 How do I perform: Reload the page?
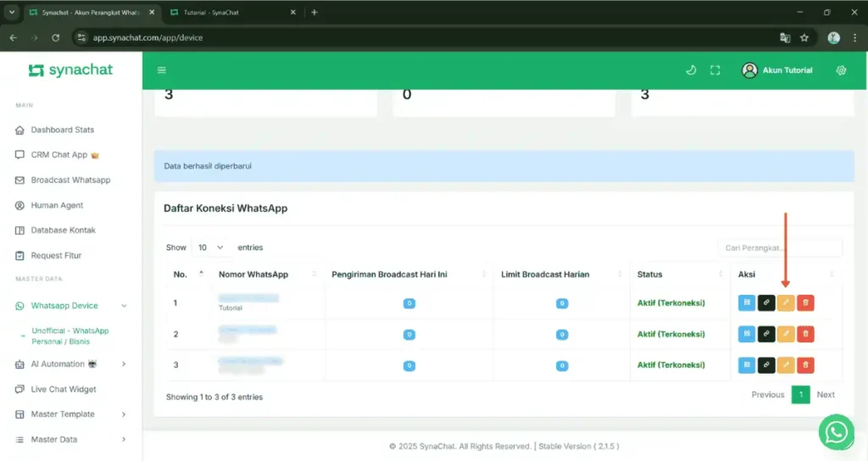55,37
